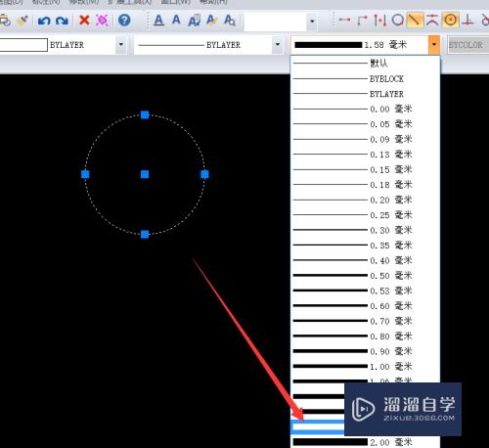Open the BYLAYER color dropdown arrow
This screenshot has height=448, width=489.
121,44
